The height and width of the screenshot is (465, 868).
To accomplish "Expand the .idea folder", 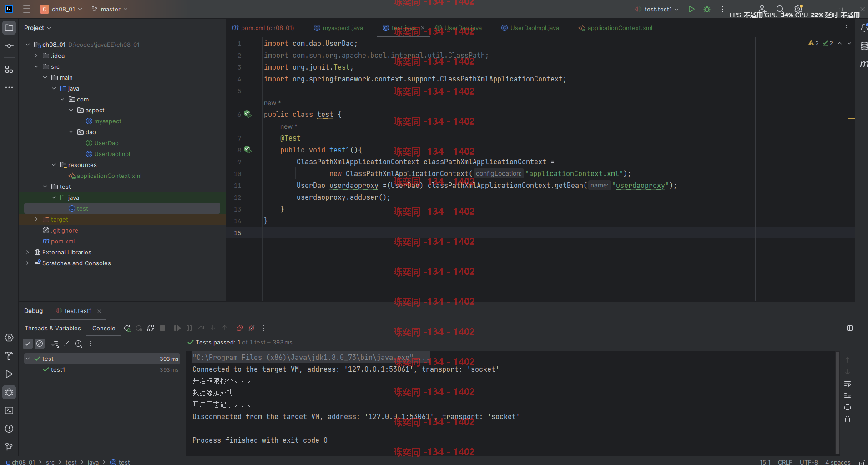I will (x=36, y=56).
